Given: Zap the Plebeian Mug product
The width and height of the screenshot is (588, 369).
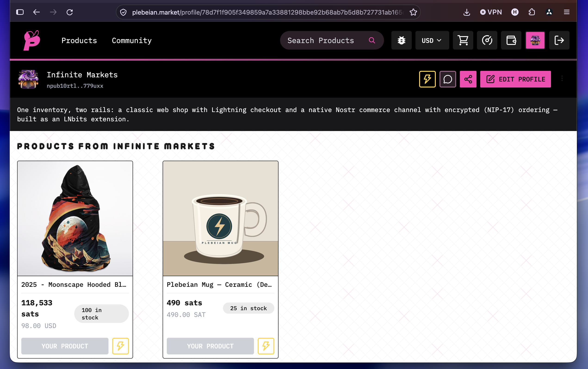Looking at the screenshot, I should [266, 346].
